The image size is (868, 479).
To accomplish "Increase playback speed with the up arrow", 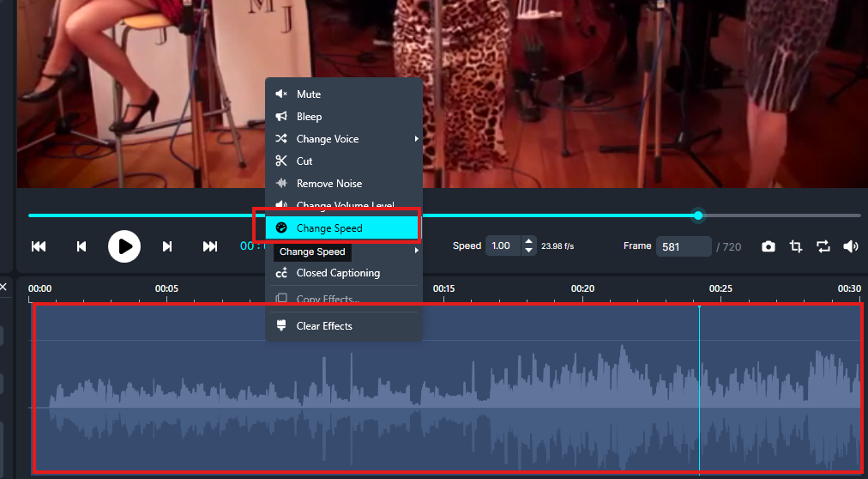I will point(529,242).
